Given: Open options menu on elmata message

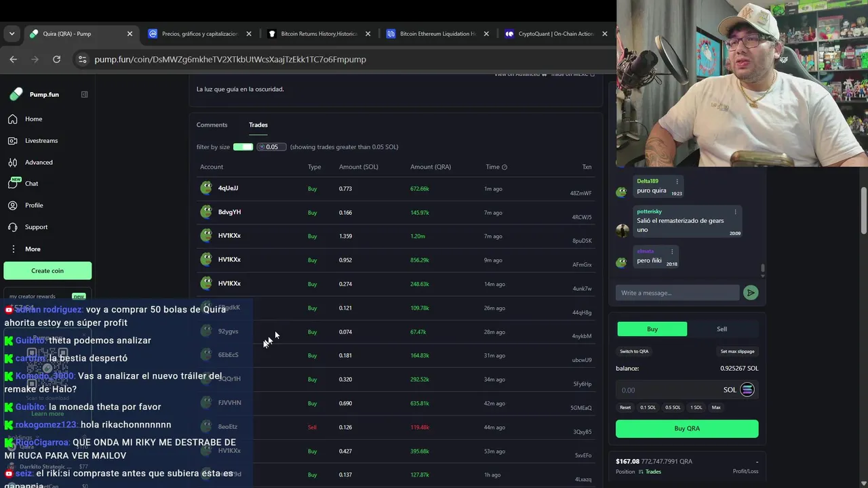Looking at the screenshot, I should 672,251.
